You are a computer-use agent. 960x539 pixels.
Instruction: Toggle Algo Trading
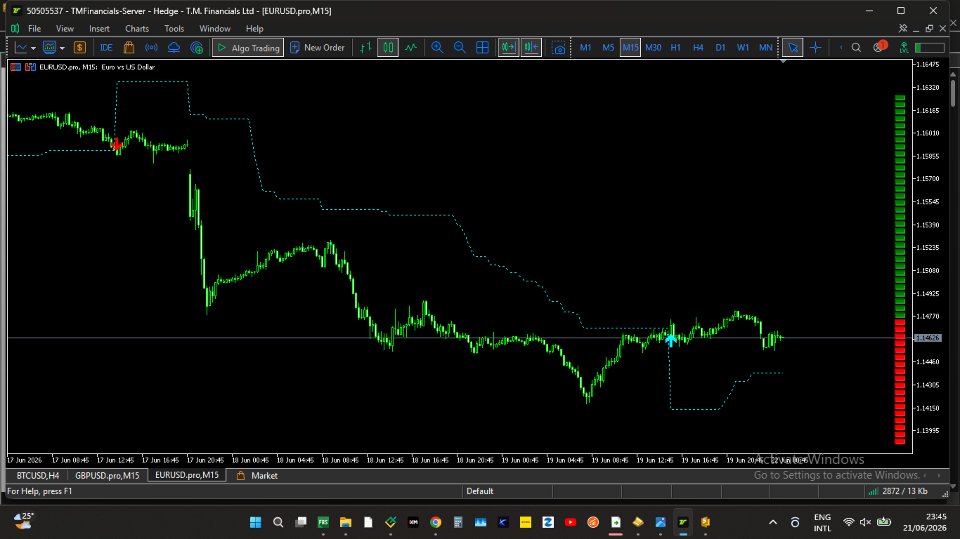point(248,47)
